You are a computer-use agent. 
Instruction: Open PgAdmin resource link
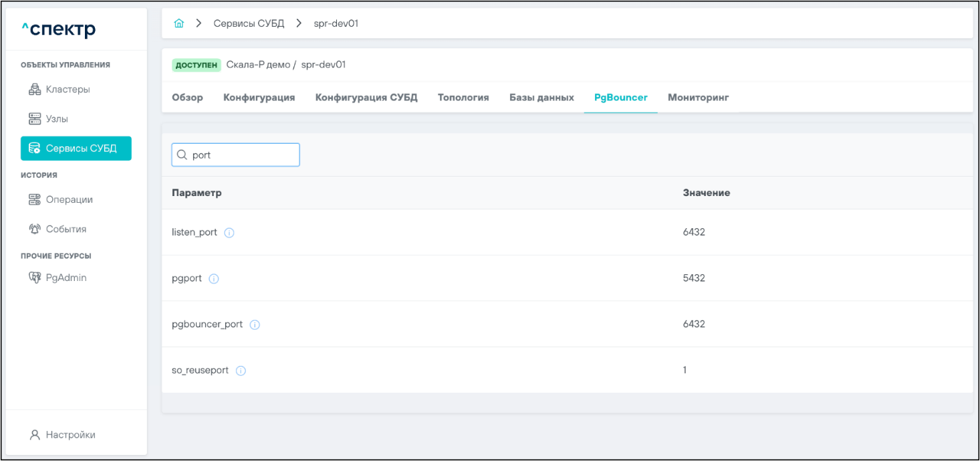[66, 278]
